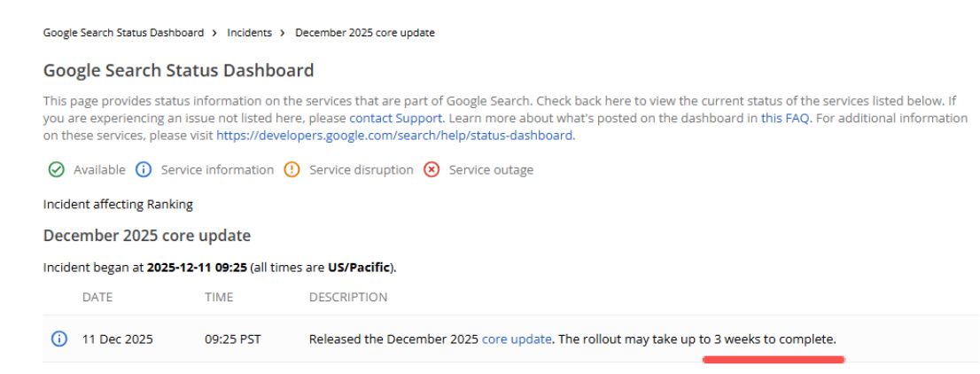
Task: Follow the "this FAQ" link
Action: [785, 118]
